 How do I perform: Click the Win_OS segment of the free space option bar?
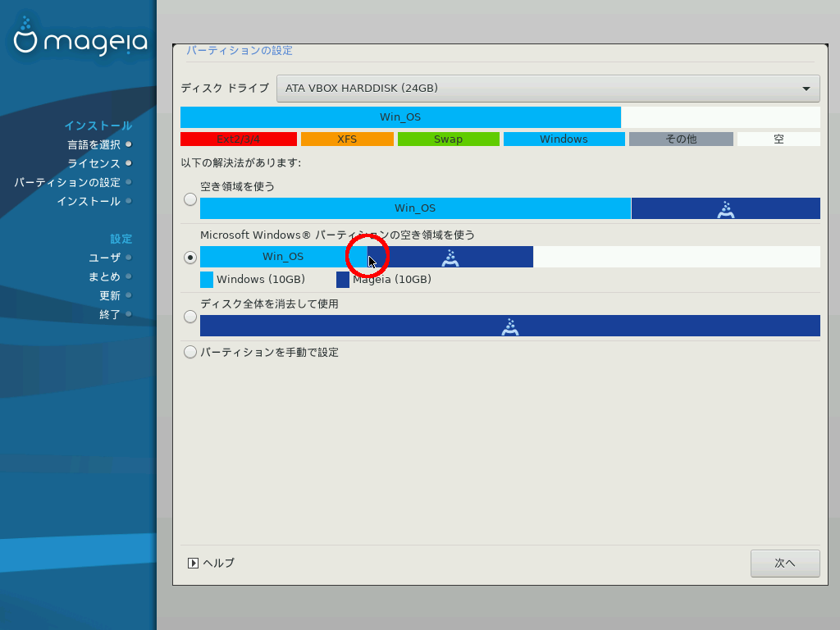click(x=415, y=208)
